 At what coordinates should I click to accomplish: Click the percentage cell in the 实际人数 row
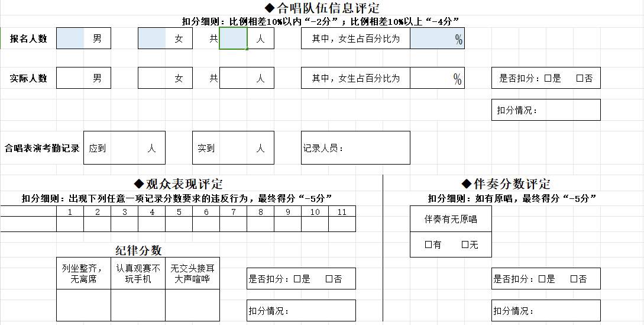click(436, 78)
